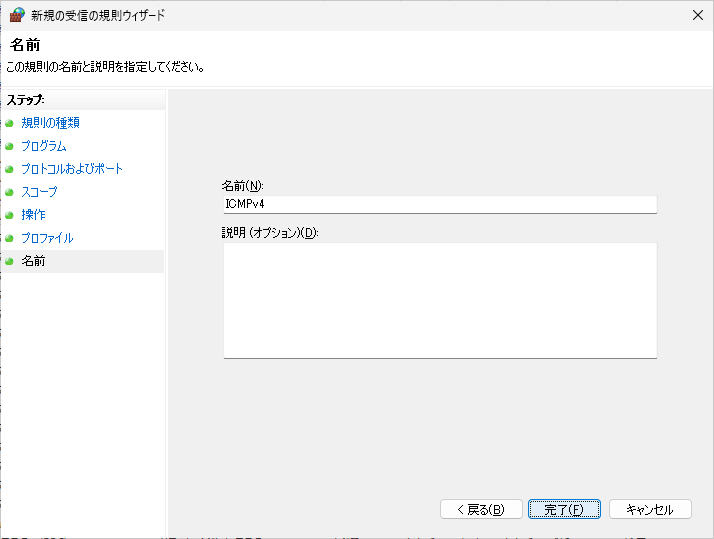Click the bold 名前 page heading

(x=25, y=45)
